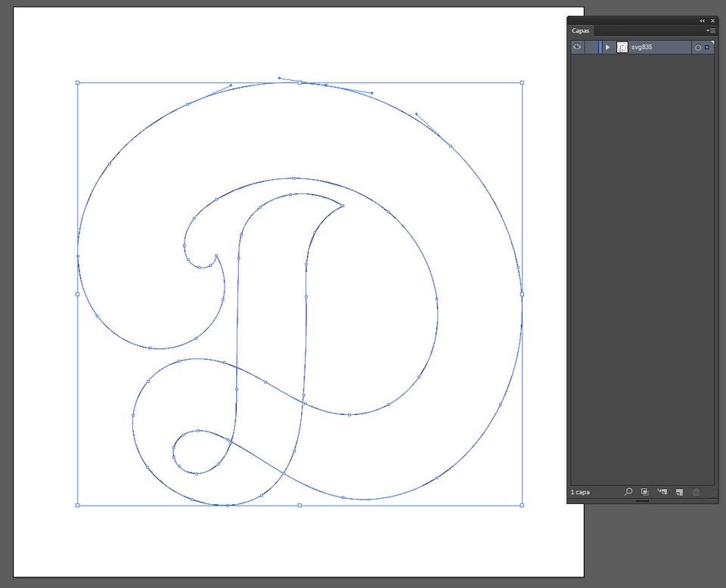Click the Capas panel bottom resize grip
Image resolution: width=726 pixels, height=588 pixels.
click(642, 501)
